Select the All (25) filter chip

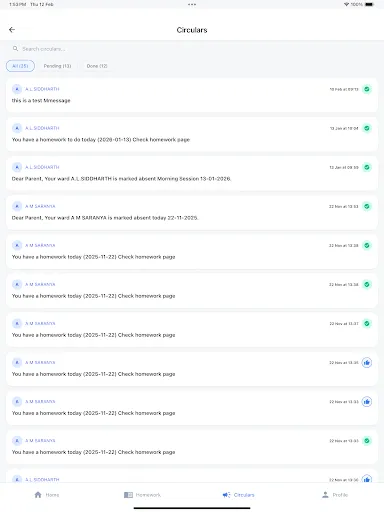click(20, 66)
